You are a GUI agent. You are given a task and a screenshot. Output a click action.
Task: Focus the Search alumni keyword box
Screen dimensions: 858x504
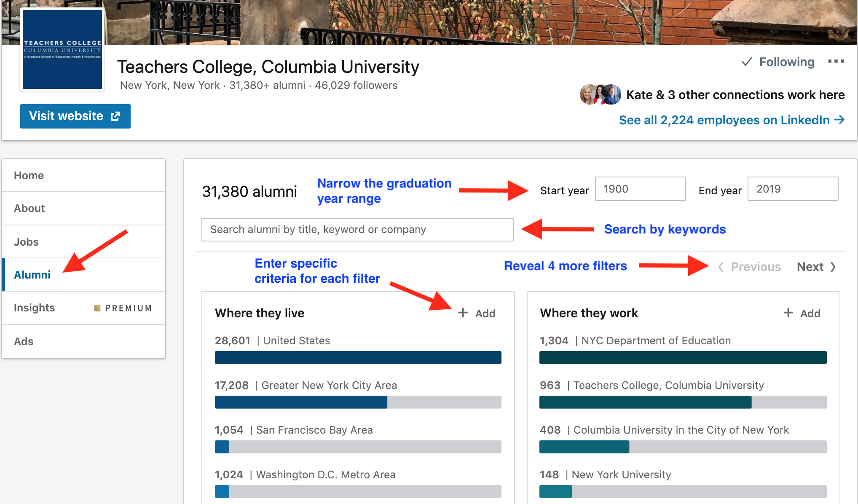pyautogui.click(x=357, y=230)
